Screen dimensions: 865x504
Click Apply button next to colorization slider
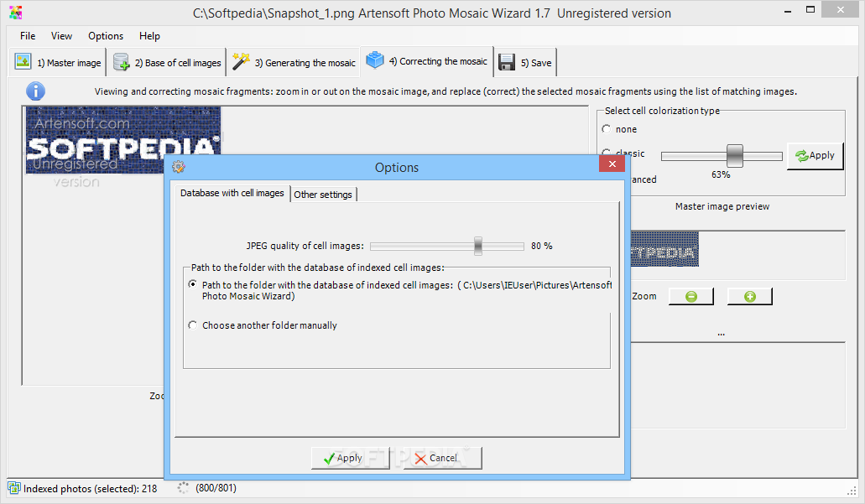click(x=815, y=156)
